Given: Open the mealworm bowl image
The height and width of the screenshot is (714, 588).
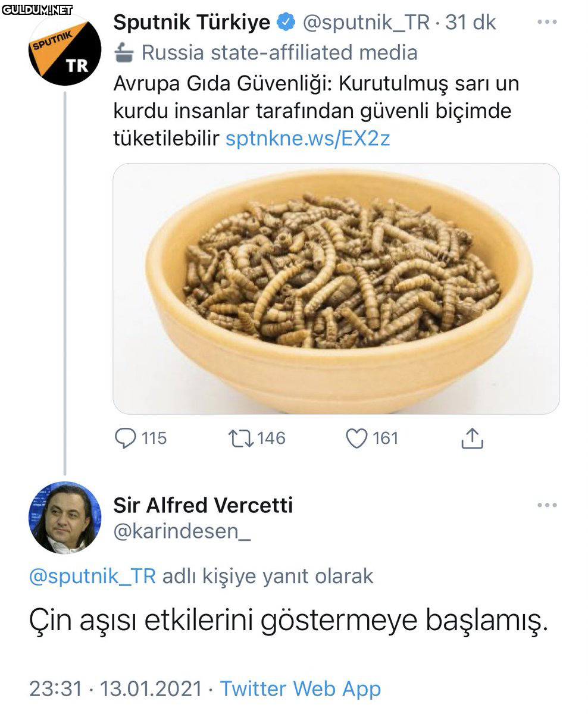Looking at the screenshot, I should (x=336, y=289).
